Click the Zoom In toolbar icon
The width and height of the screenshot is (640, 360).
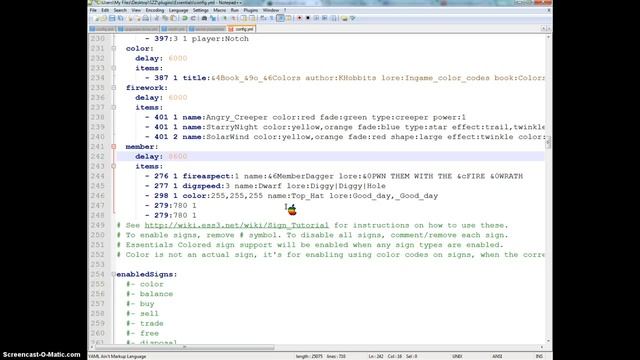225,18
